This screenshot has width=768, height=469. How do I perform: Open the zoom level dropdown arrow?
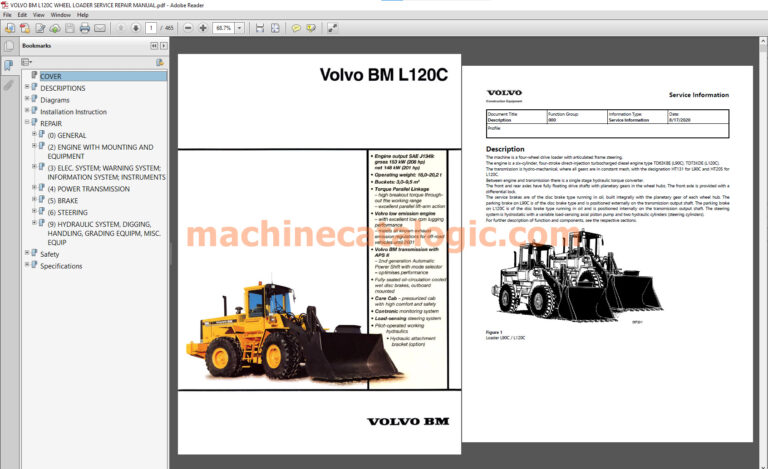240,28
